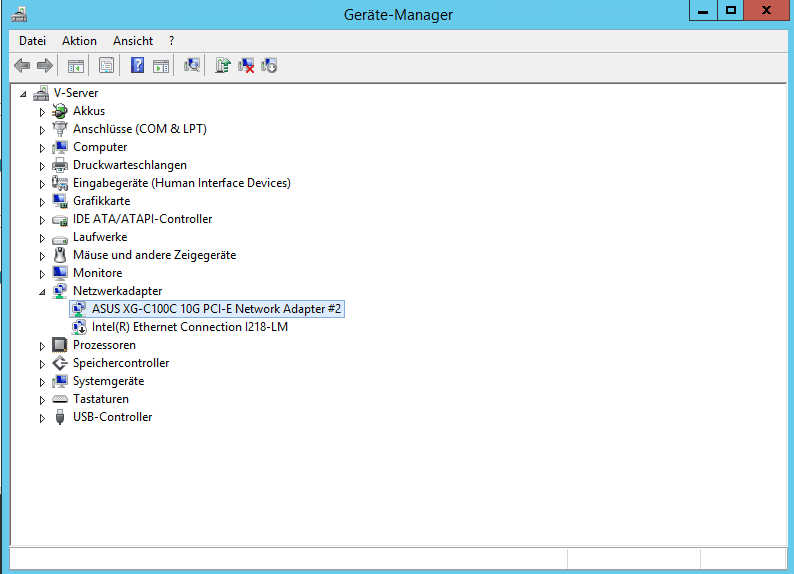
Task: Toggle the console tree show/hide toolbar icon
Action: click(x=76, y=65)
